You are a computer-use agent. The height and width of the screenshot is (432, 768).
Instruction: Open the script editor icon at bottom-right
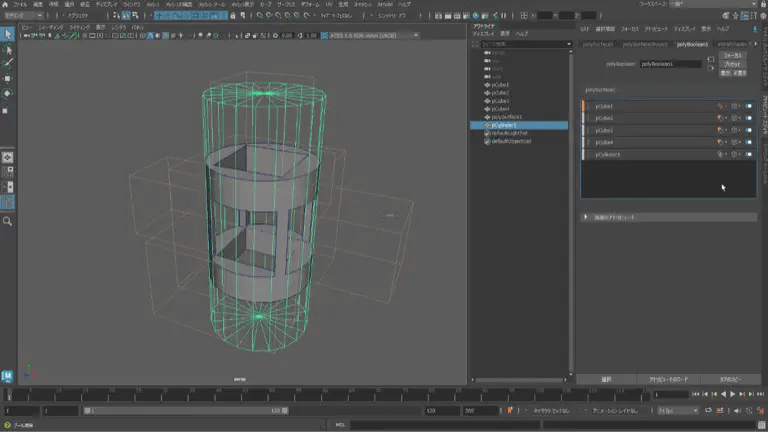(x=762, y=425)
